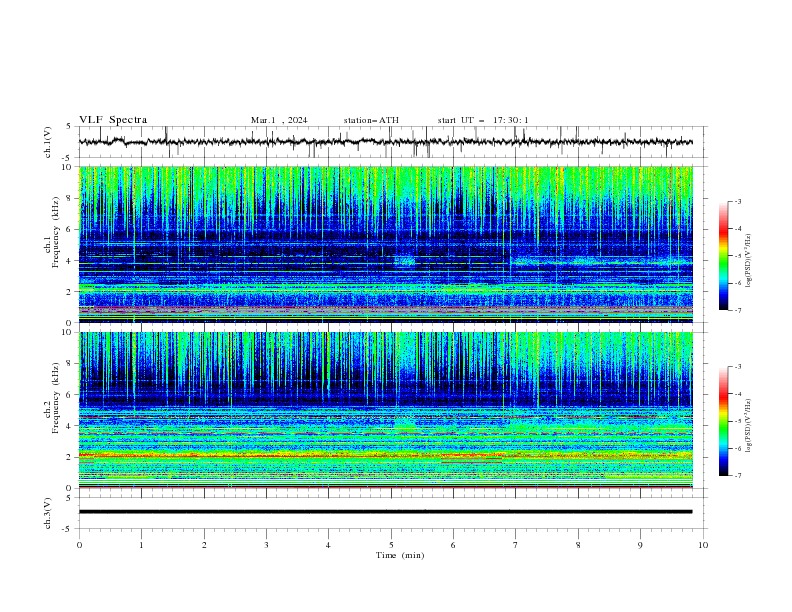Click inside the ch.2 spectrogram panel
The image size is (792, 612).
386,410
